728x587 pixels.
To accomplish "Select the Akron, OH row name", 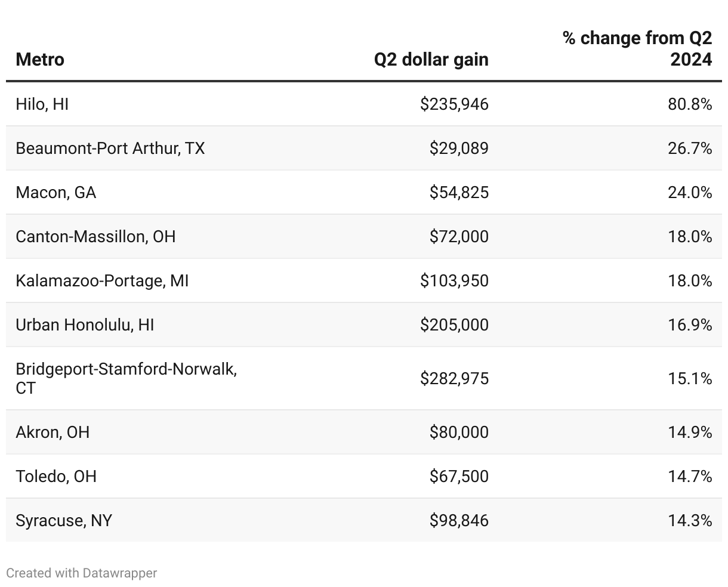I will (x=53, y=432).
